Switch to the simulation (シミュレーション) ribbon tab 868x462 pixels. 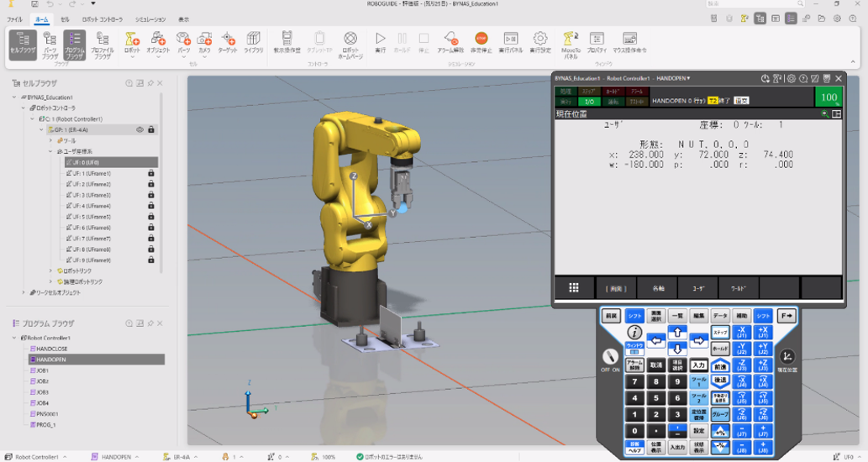click(150, 19)
